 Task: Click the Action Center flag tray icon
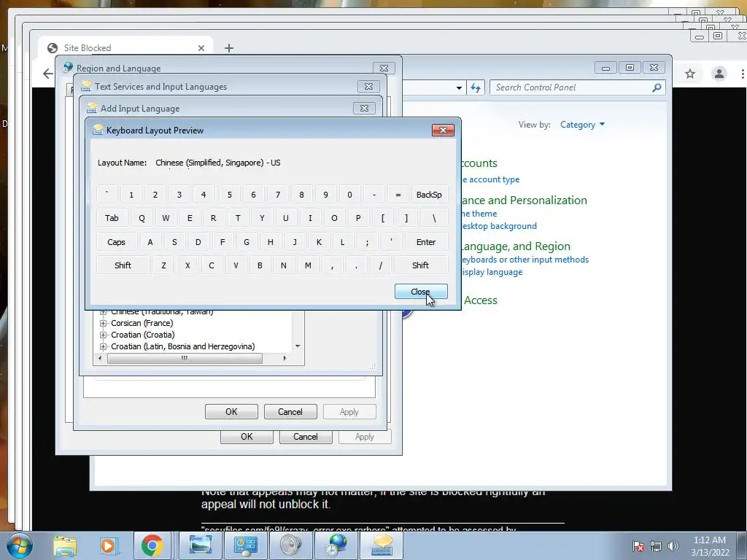click(x=638, y=546)
